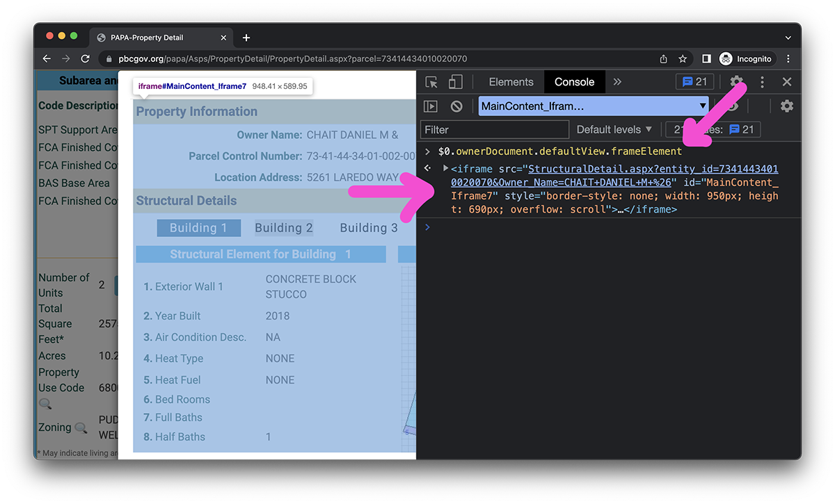
Task: Click the Parcel Control Number label
Action: pyautogui.click(x=246, y=156)
